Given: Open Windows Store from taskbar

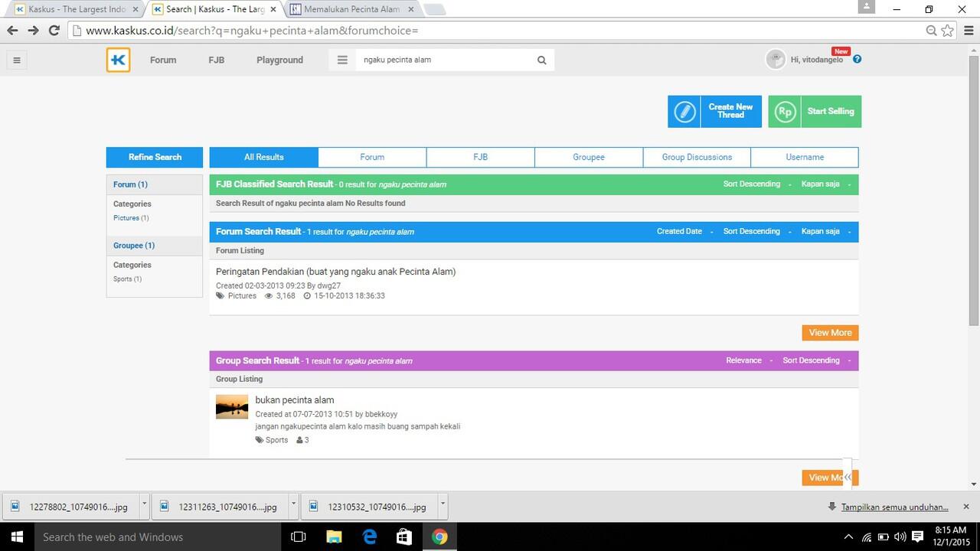Looking at the screenshot, I should point(404,536).
